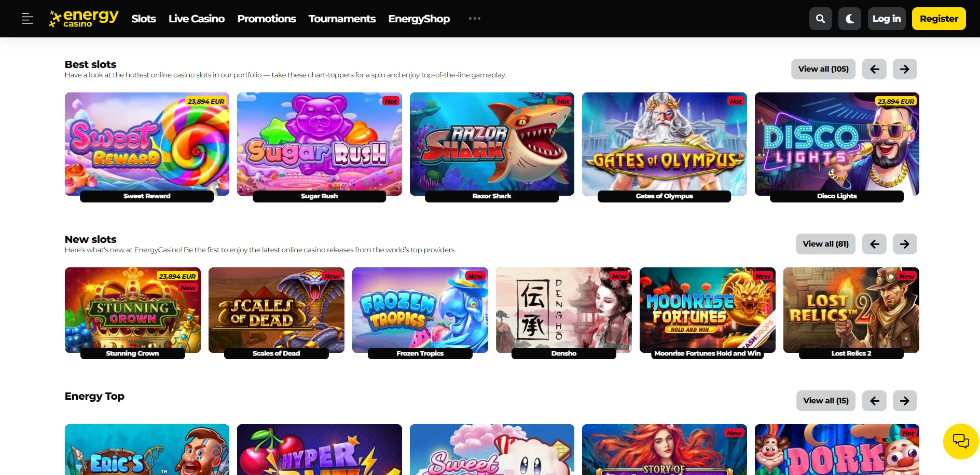Open Dork game thumbnail in Energy Top
Screen dimensions: 980x475
pos(837,450)
